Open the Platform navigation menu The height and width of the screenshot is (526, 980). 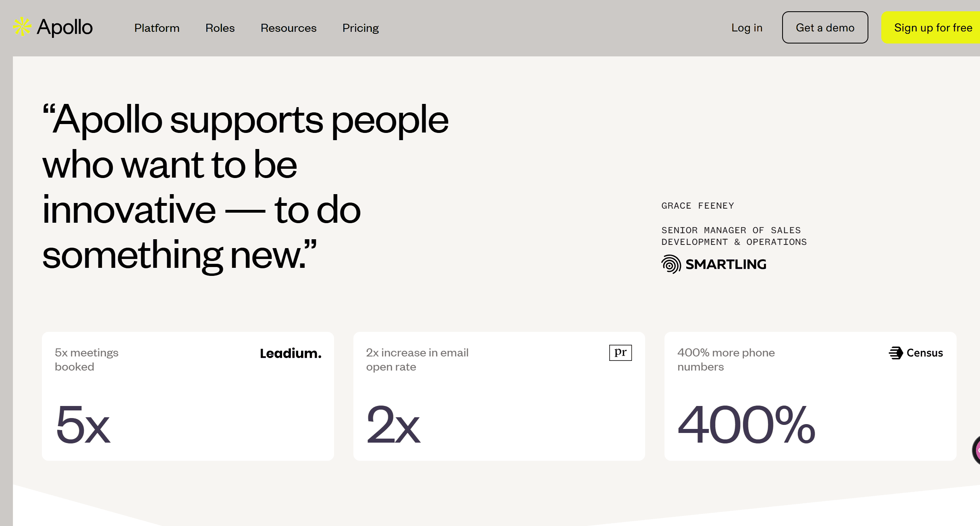157,28
